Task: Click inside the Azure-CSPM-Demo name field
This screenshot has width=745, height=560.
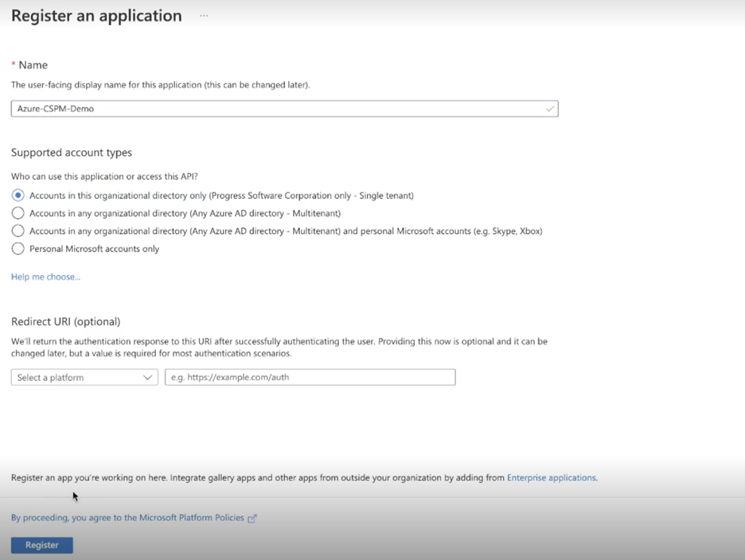Action: point(239,108)
